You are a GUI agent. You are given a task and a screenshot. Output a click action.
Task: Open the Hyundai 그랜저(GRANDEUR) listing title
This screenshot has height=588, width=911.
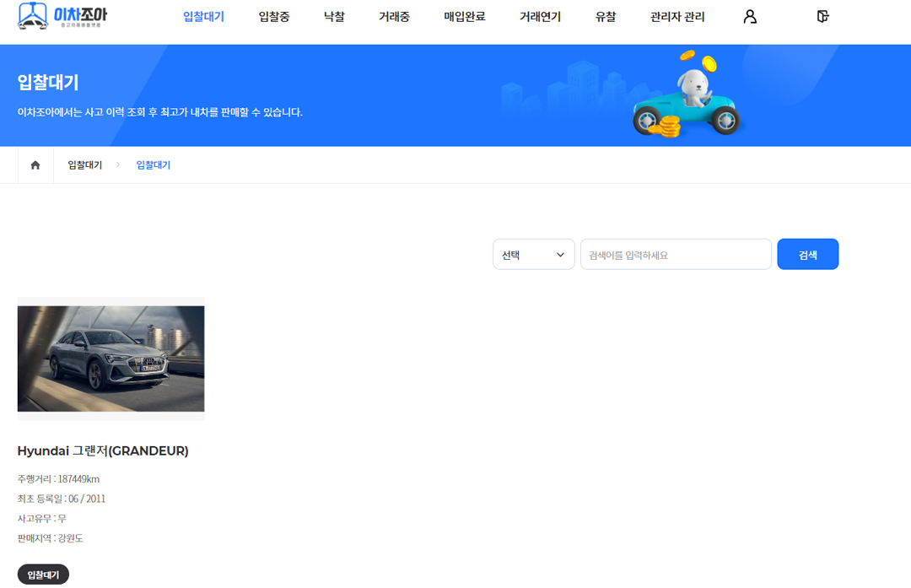point(103,450)
